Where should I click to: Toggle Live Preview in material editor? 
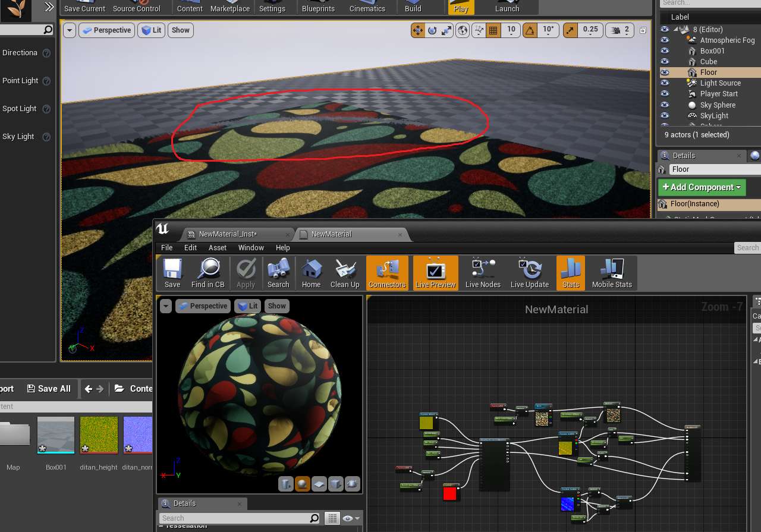[436, 273]
